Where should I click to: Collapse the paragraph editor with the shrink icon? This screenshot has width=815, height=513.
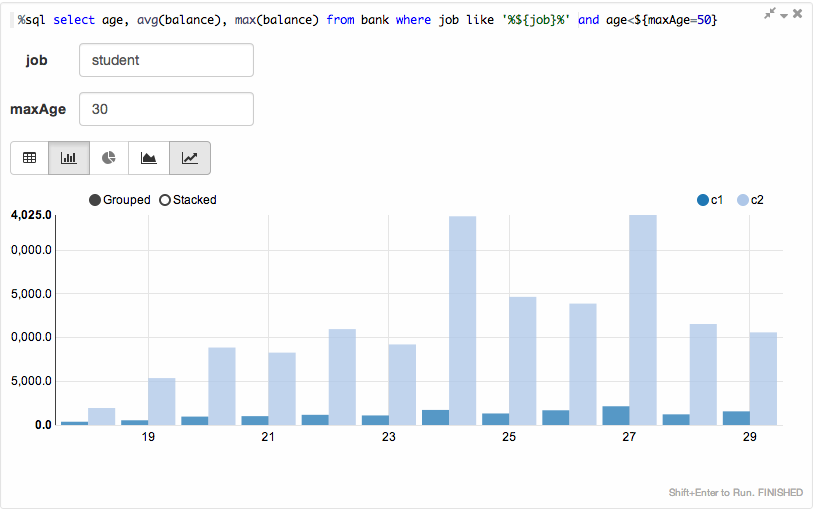click(x=769, y=14)
